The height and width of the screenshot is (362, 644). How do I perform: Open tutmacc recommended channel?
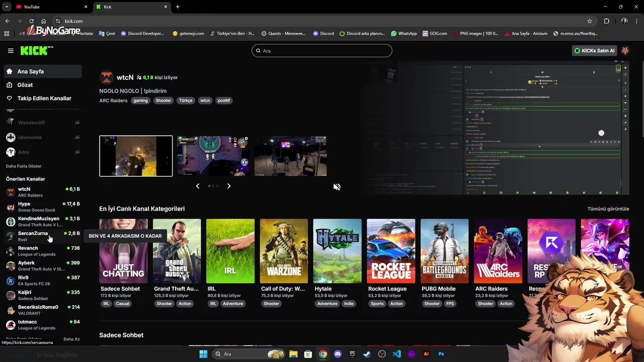click(x=43, y=325)
